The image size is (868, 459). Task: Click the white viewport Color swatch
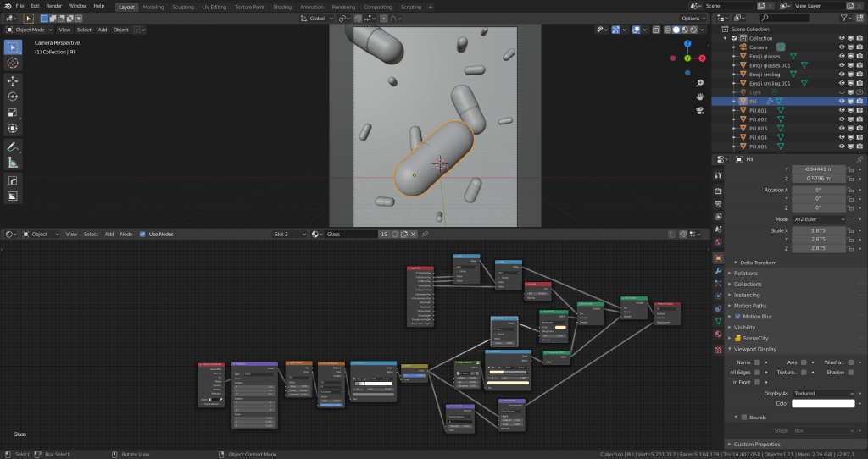pos(822,404)
